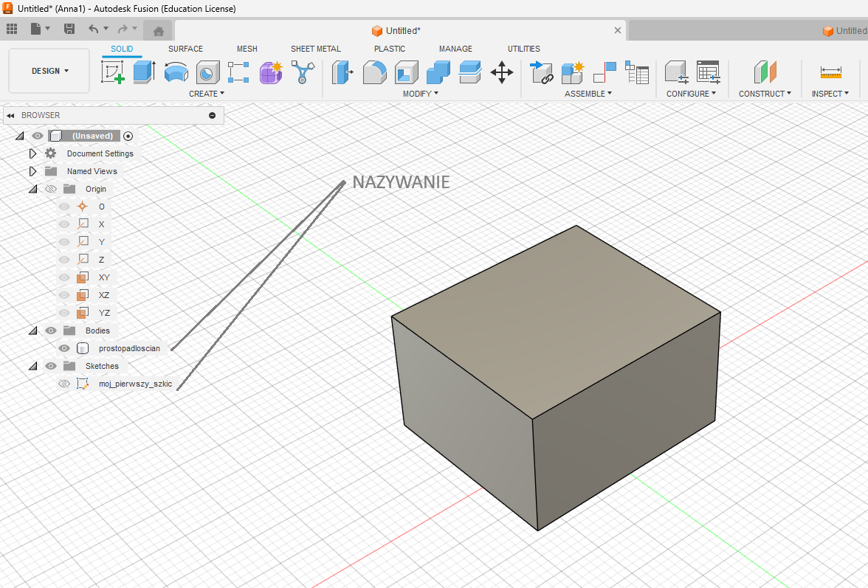Open the ASSEMBLE dropdown menu
The width and height of the screenshot is (868, 588).
(x=588, y=94)
